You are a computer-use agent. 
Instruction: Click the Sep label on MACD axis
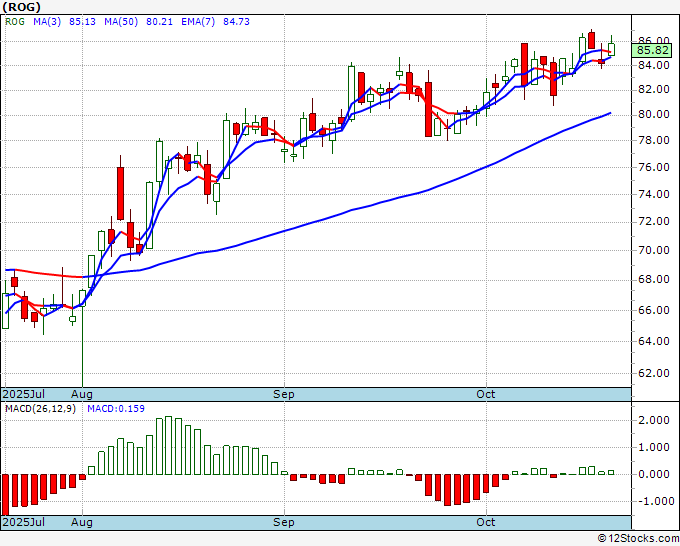tap(284, 522)
